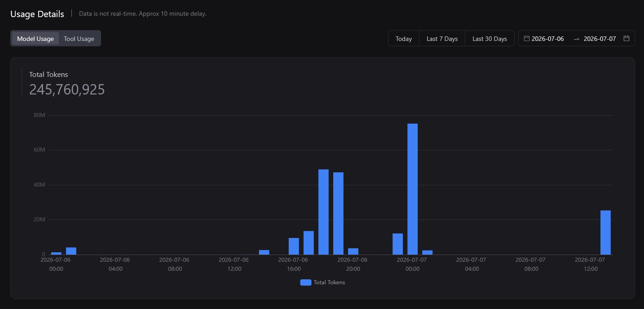644x309 pixels.
Task: Click the Usage Details heading
Action: [x=37, y=14]
